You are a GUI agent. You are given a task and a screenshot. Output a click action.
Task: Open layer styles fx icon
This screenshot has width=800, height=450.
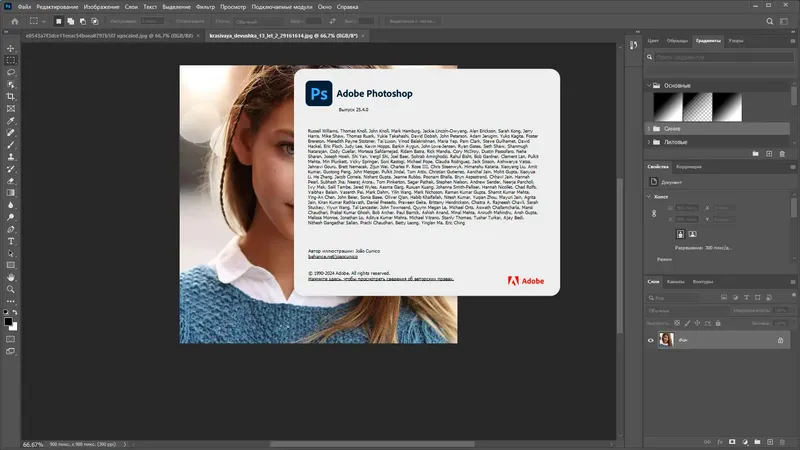point(720,442)
